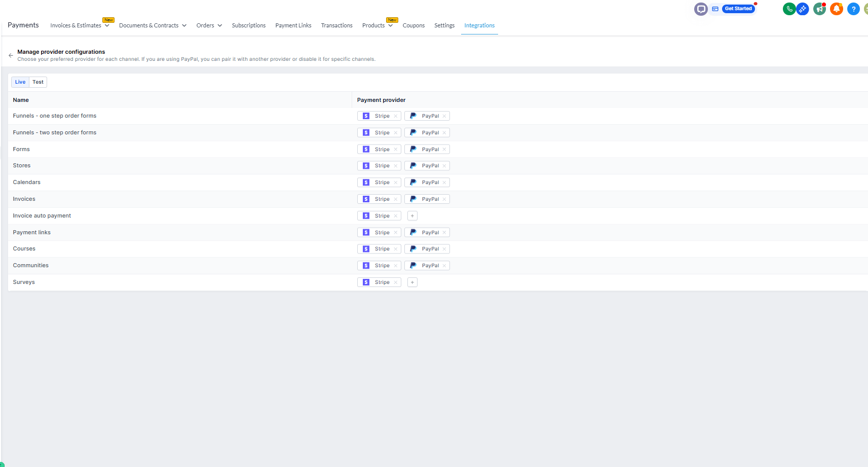Select the Funnels - two step order forms label
The image size is (868, 467).
point(55,133)
